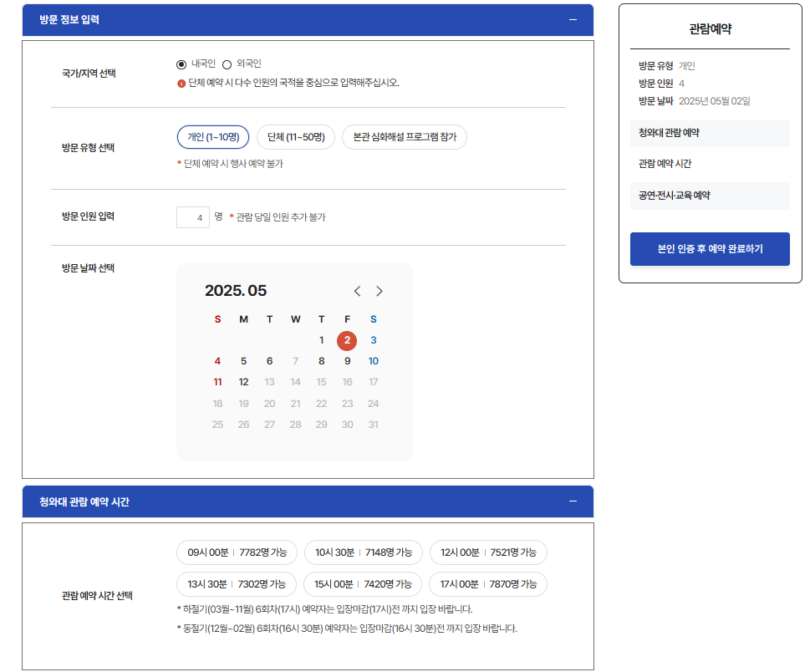Click 본인 인증 후 예약 완료하기 button
The width and height of the screenshot is (810, 672).
710,249
